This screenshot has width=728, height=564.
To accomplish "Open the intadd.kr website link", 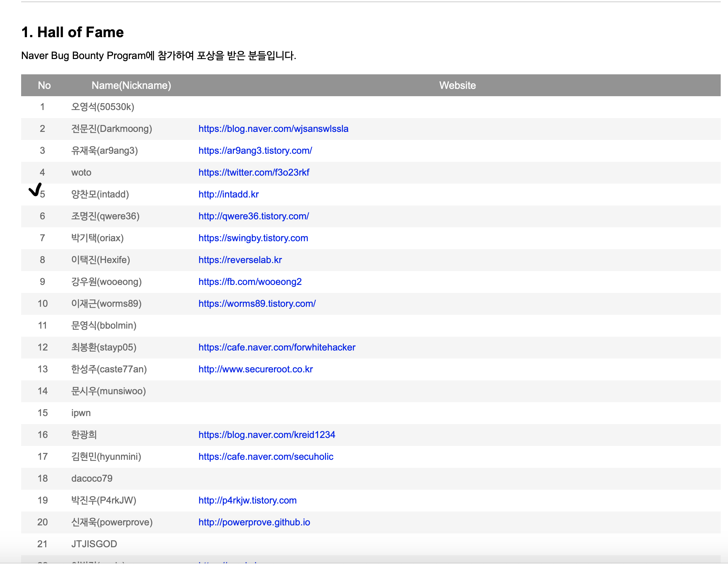I will coord(228,194).
